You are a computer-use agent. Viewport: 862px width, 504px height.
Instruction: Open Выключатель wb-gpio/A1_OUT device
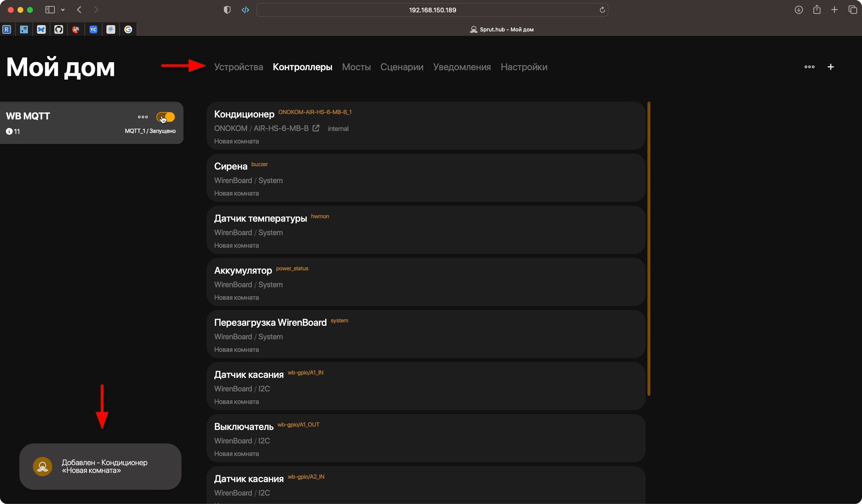click(x=426, y=438)
